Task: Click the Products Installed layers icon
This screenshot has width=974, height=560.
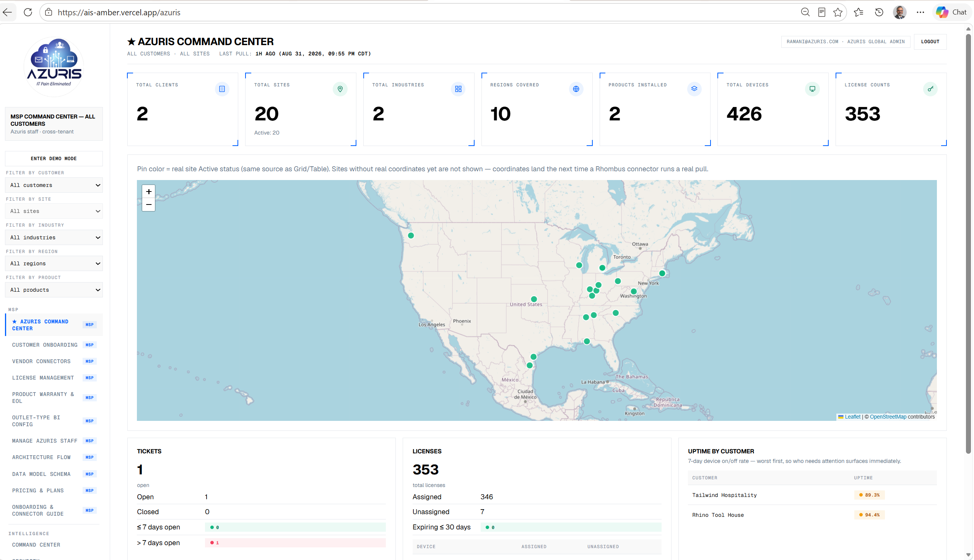Action: tap(694, 89)
